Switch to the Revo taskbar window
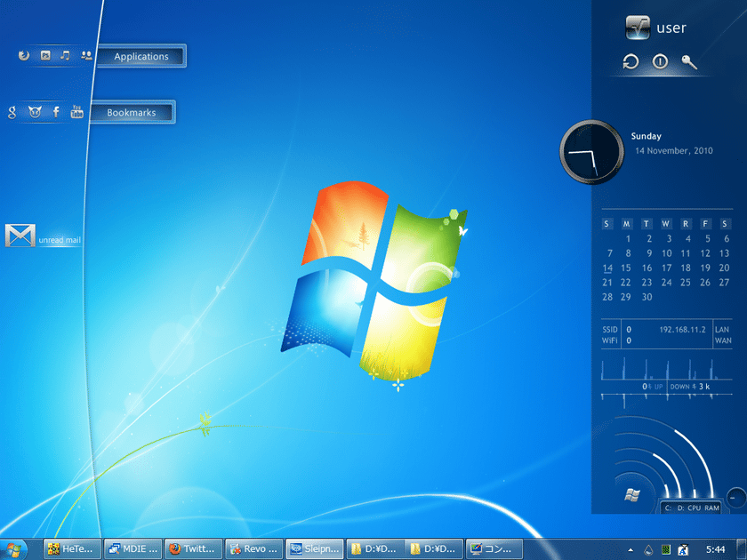 tap(254, 549)
